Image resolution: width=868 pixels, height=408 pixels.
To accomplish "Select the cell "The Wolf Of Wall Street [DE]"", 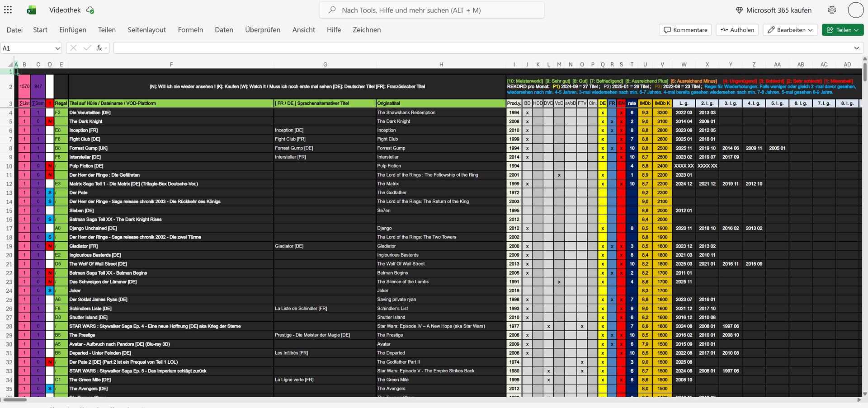I will point(171,264).
